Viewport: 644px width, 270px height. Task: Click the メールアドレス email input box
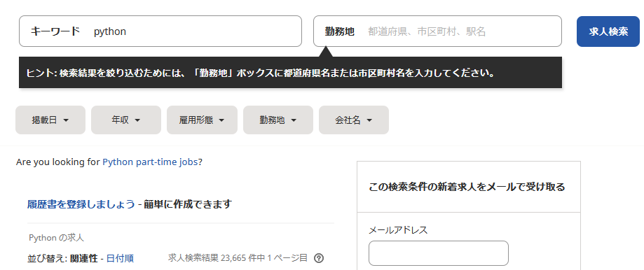pos(438,253)
